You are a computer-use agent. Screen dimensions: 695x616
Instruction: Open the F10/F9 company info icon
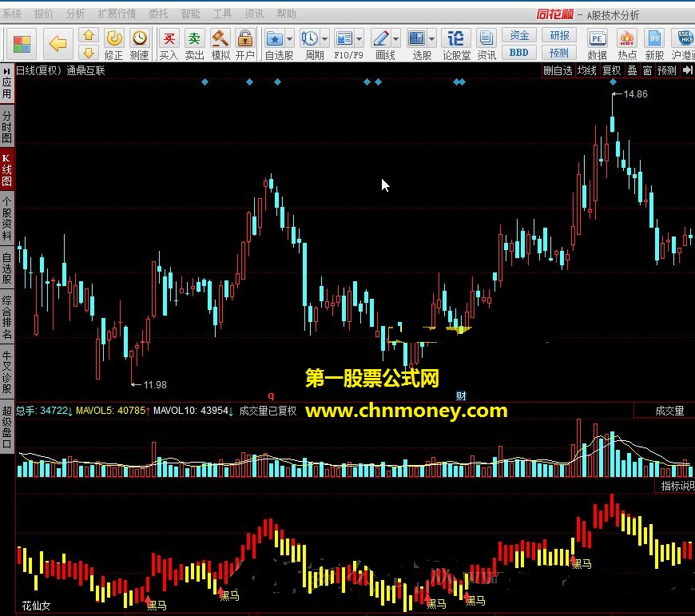pyautogui.click(x=344, y=39)
